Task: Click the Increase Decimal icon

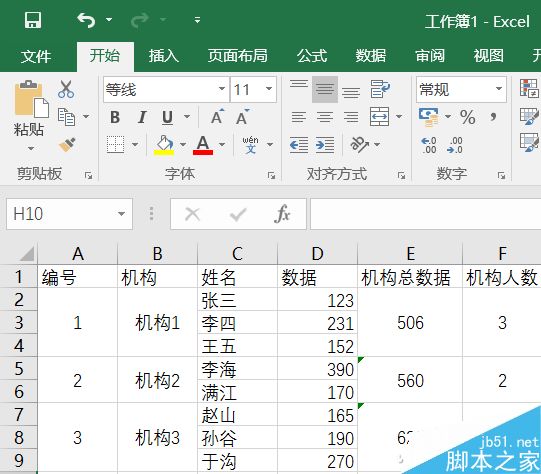Action: click(429, 145)
